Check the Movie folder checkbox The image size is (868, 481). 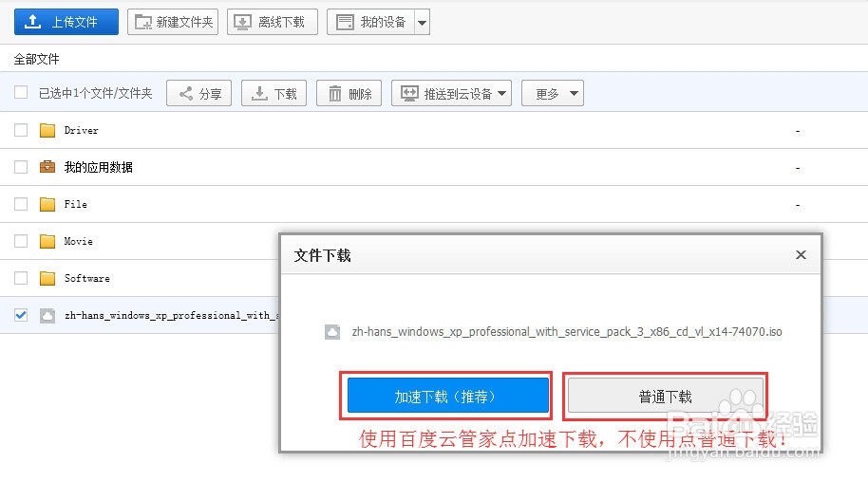(21, 241)
